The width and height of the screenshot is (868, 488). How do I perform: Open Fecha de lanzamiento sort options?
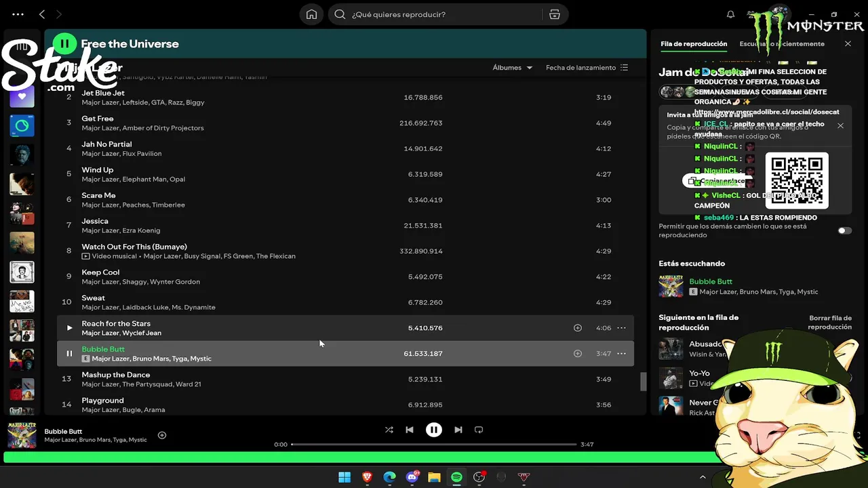tap(587, 68)
